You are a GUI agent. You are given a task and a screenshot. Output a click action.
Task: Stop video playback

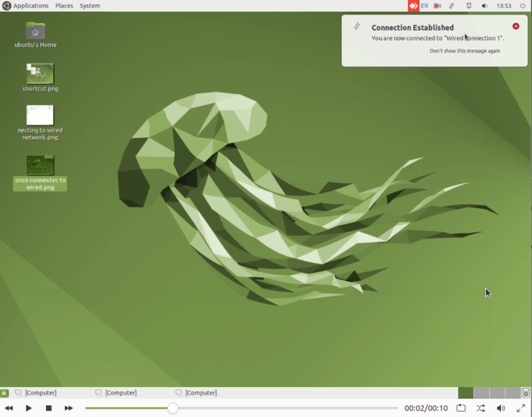(x=49, y=408)
